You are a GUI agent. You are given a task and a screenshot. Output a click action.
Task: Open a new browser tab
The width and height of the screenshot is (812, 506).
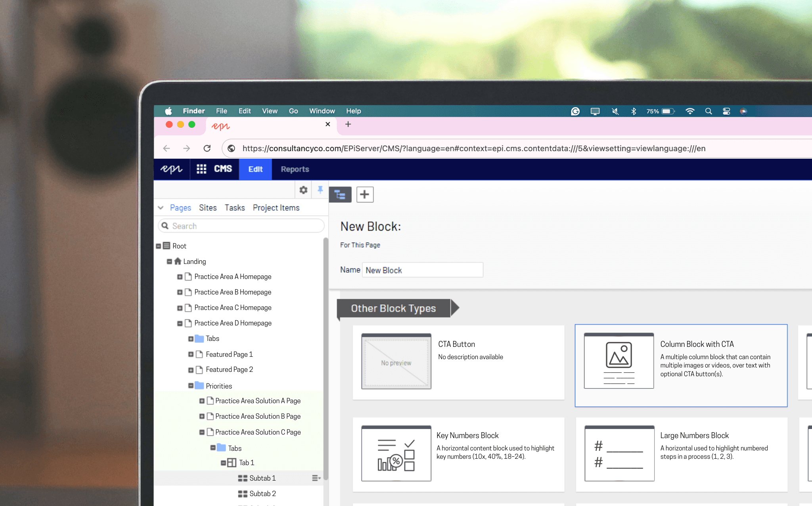348,124
